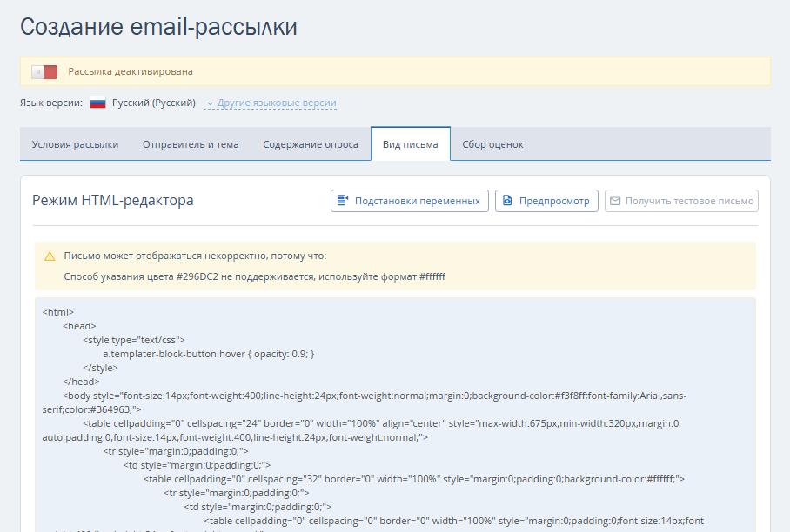Open the Условия рассылки tab
Viewport: 790px width, 532px height.
75,144
